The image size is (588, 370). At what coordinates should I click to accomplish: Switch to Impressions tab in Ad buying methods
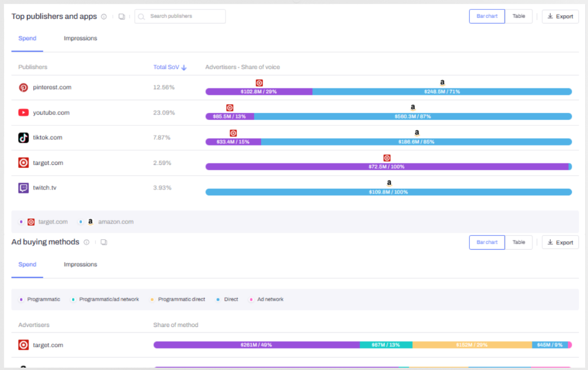click(x=80, y=264)
